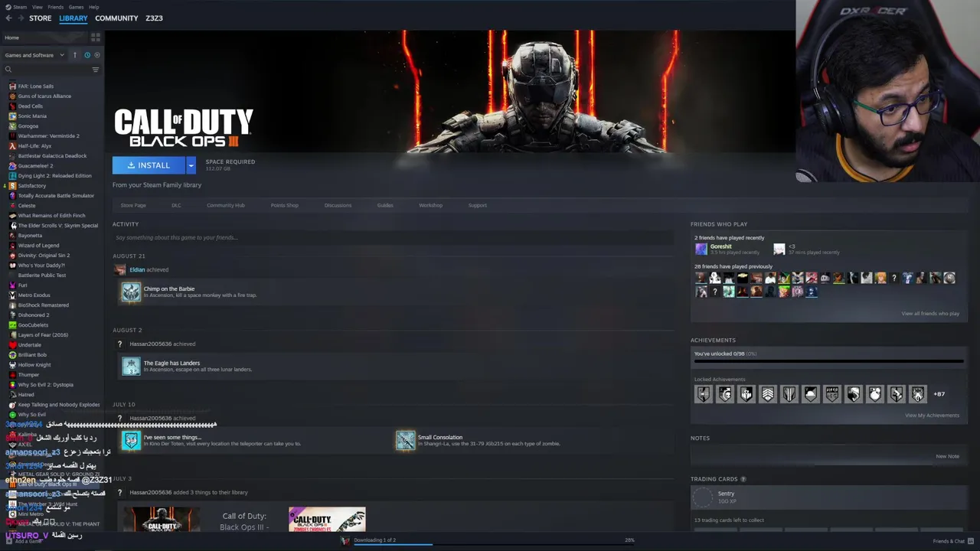
Task: Open the advanced filter options icon
Action: (96, 70)
